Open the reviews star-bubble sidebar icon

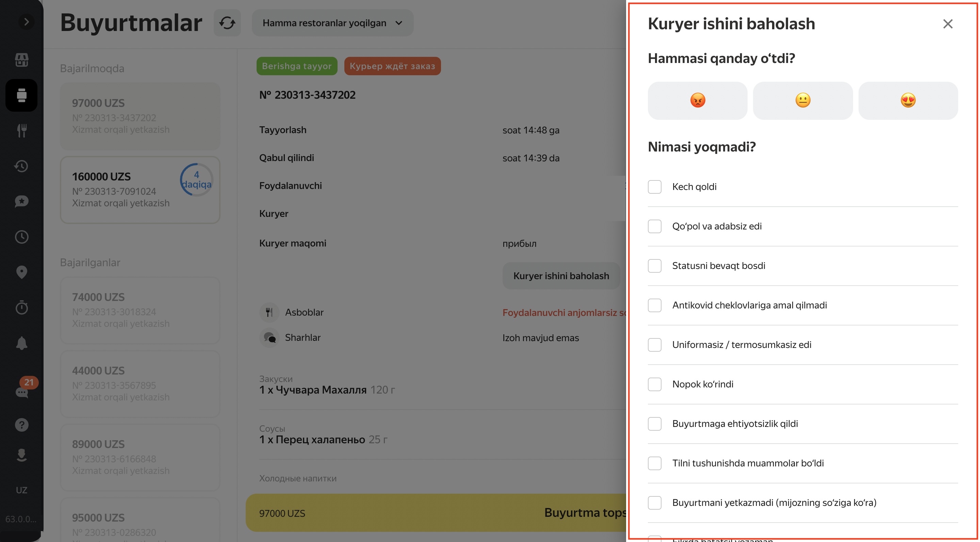22,201
